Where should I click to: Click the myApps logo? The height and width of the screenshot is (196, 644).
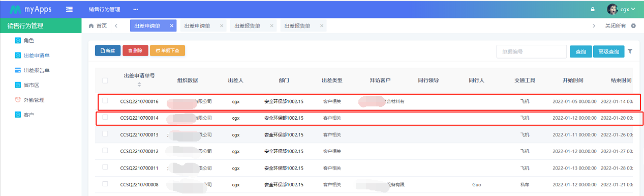30,9
